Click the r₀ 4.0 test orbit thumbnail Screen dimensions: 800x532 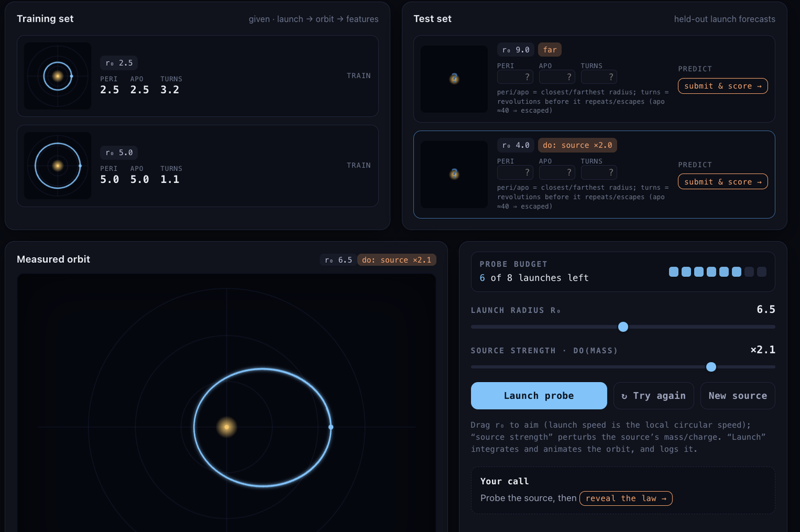click(x=454, y=174)
